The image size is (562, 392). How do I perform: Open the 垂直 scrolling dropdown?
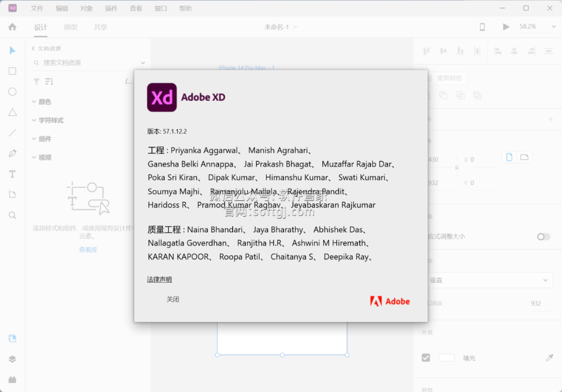click(490, 280)
